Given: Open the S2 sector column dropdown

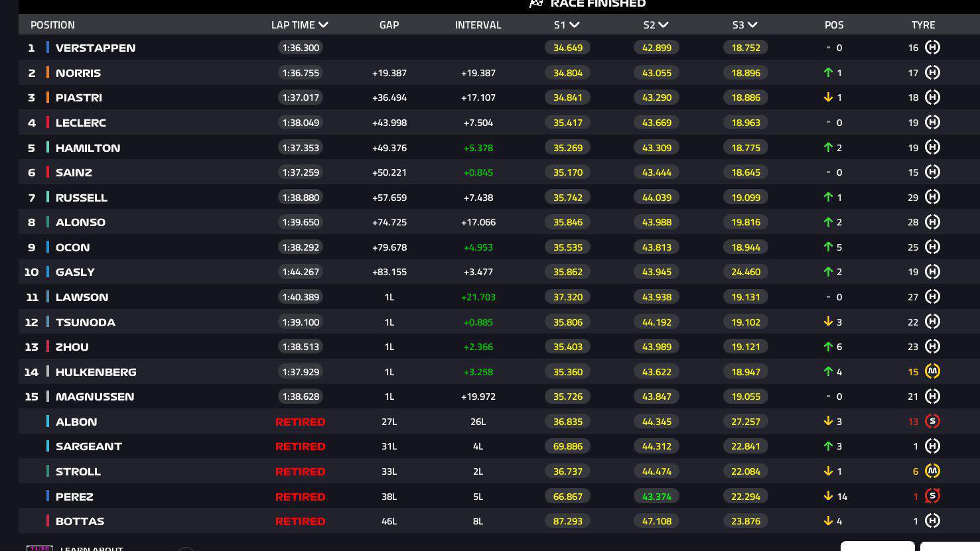Looking at the screenshot, I should click(x=664, y=25).
